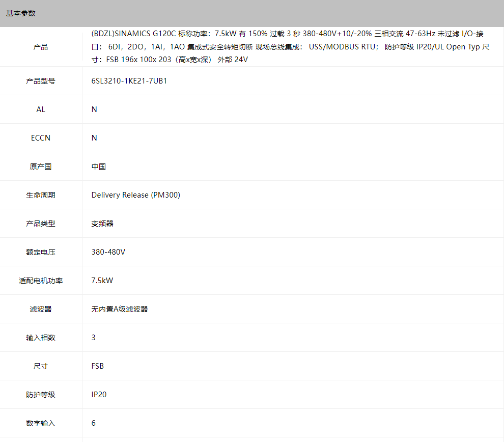Select the 产品类型 label
This screenshot has width=504, height=442.
pos(41,224)
